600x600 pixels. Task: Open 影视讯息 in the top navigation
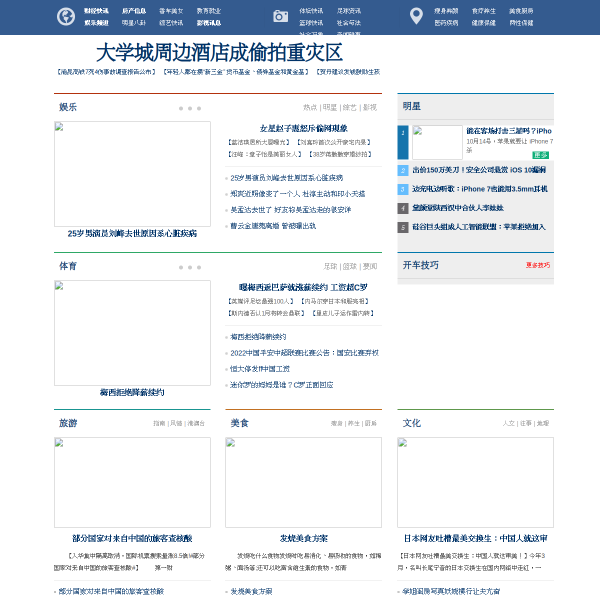(209, 23)
